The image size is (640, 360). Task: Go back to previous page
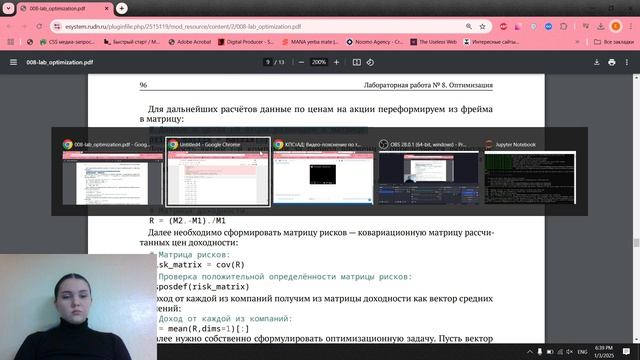coord(9,26)
